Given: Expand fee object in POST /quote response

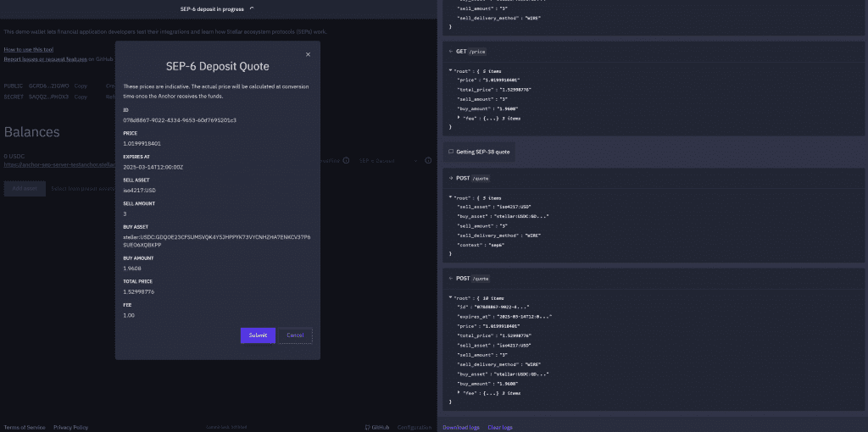Looking at the screenshot, I should point(459,393).
